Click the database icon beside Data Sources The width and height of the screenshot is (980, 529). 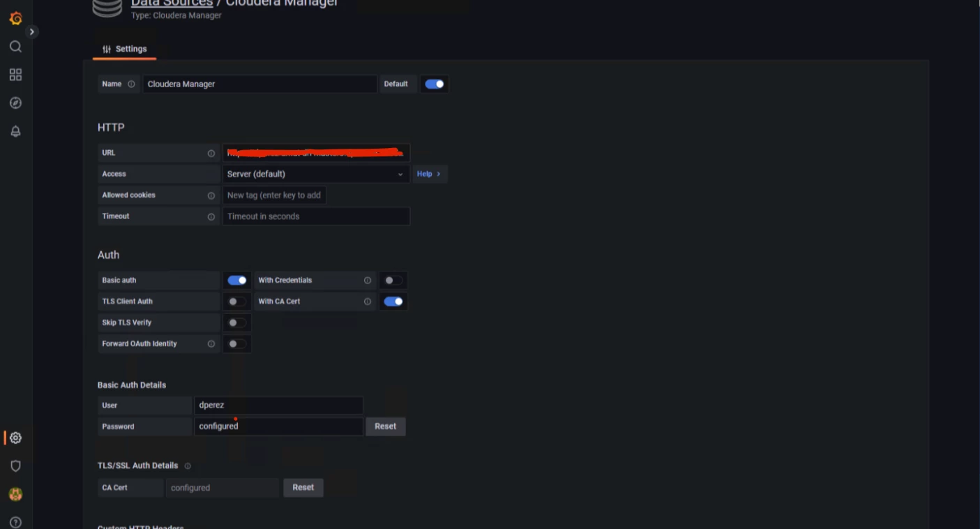point(107,7)
